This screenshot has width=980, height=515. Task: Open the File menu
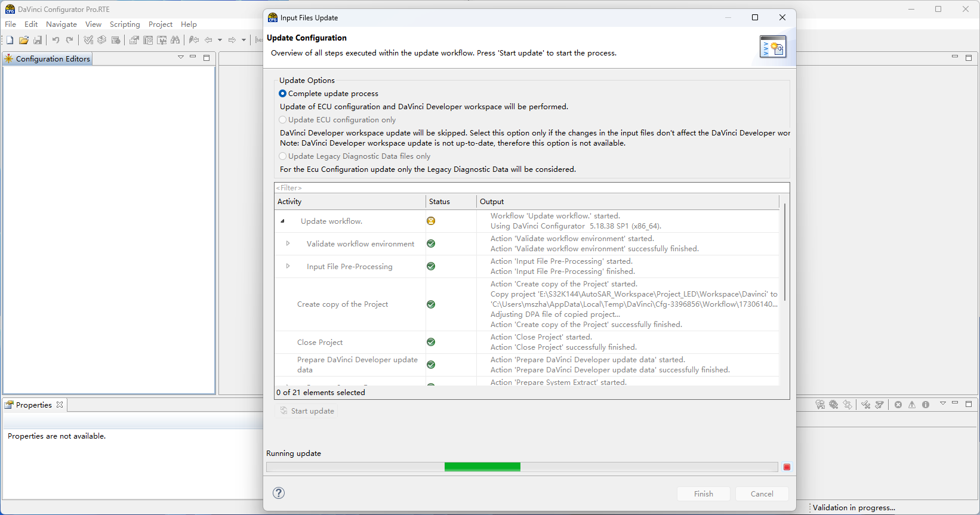coord(11,24)
